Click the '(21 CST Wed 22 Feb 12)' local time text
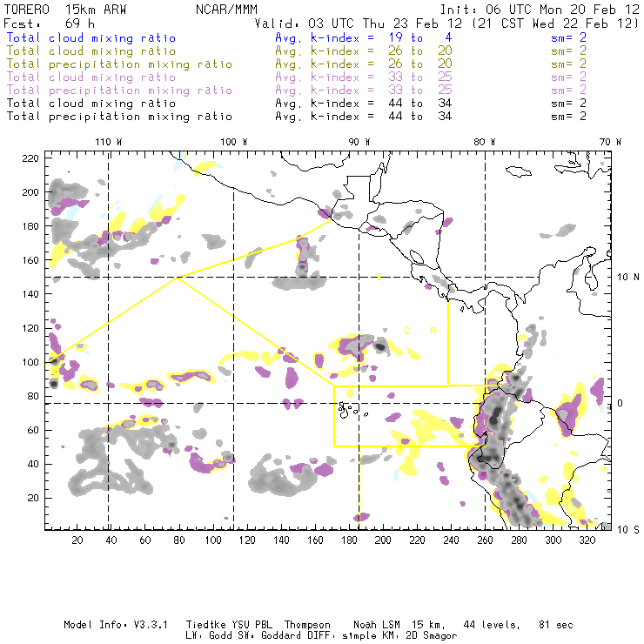The image size is (644, 644). [555, 23]
